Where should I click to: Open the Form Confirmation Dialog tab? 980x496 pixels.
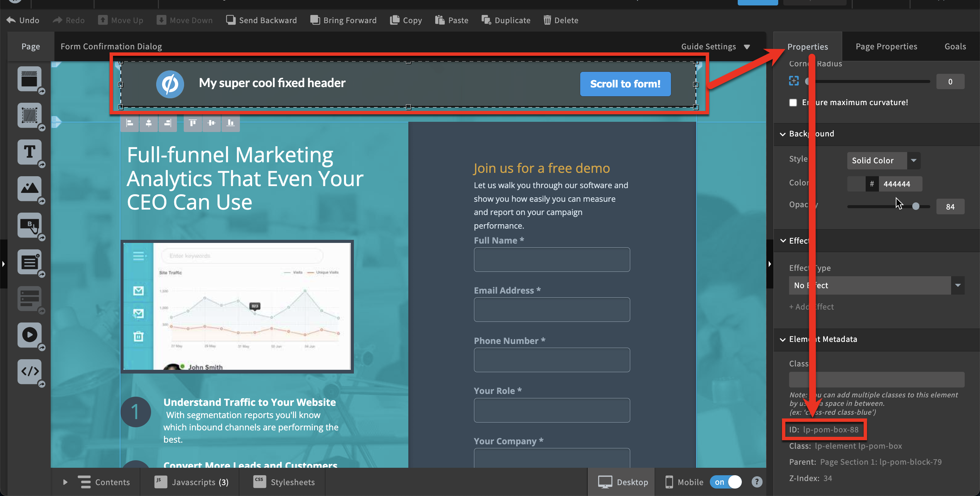pyautogui.click(x=111, y=46)
